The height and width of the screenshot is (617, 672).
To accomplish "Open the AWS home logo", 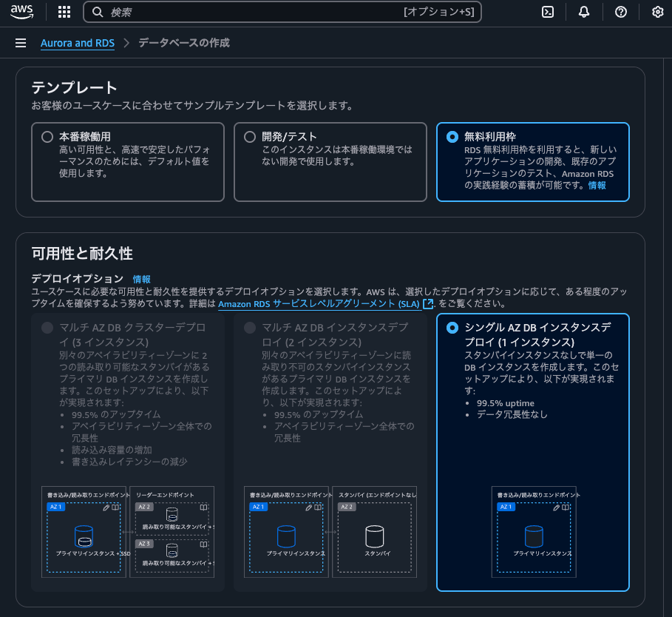I will click(x=22, y=12).
